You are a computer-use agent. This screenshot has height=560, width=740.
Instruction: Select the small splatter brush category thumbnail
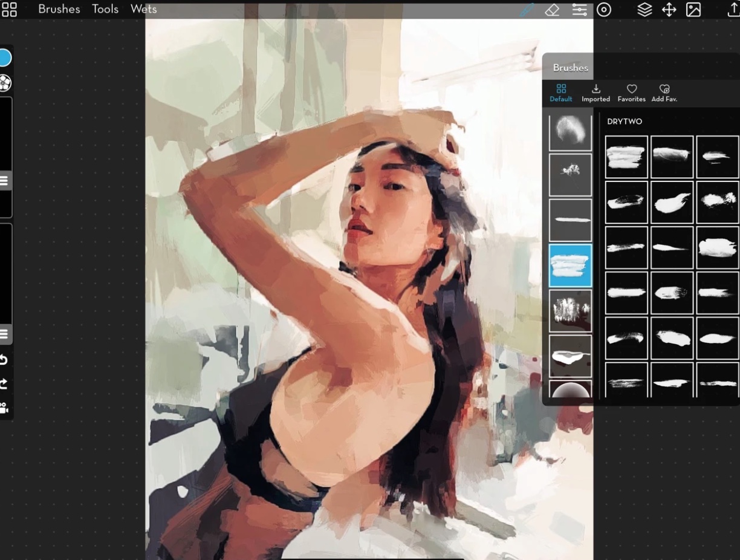tap(570, 175)
